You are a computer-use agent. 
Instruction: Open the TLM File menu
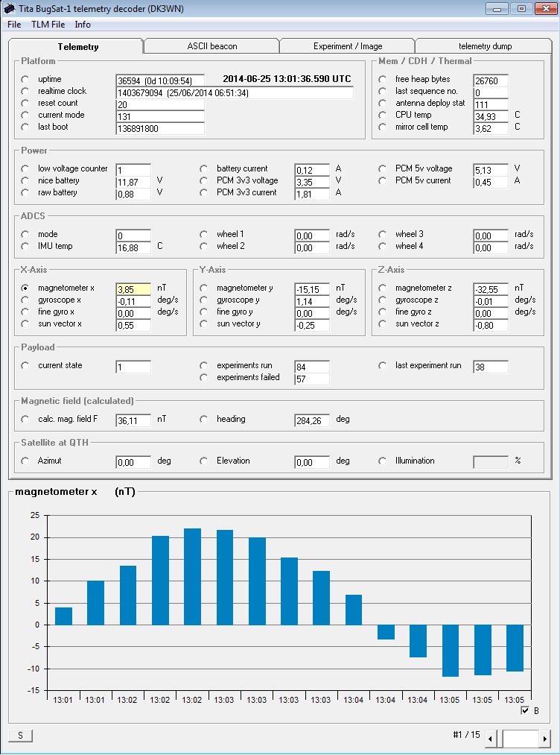tap(48, 25)
